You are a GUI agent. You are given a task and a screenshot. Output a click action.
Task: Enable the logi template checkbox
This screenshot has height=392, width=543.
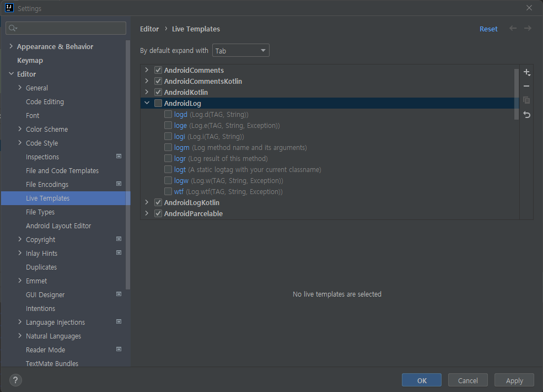(168, 136)
